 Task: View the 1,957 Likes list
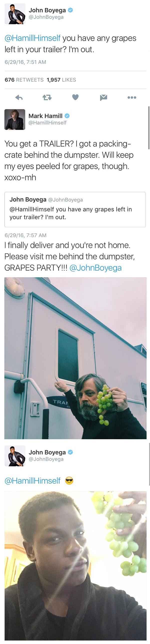pyautogui.click(x=61, y=80)
